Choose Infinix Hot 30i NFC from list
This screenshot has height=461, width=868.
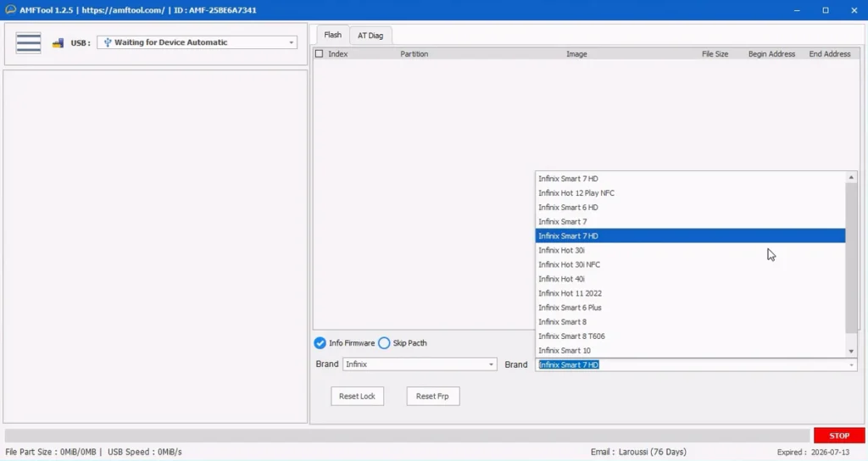569,264
